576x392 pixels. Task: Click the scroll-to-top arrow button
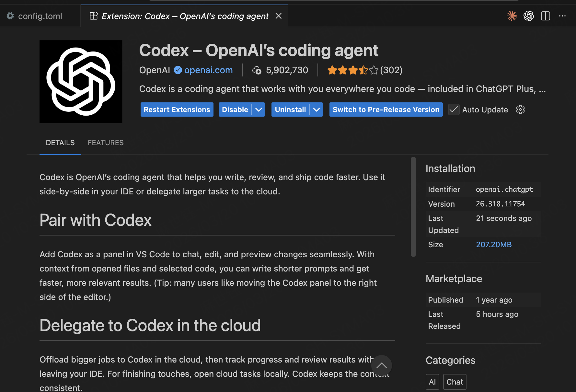[x=382, y=365]
